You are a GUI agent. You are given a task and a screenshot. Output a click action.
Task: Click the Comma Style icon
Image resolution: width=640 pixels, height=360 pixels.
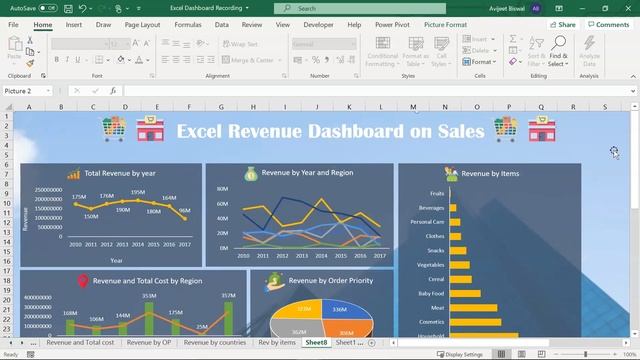(x=327, y=60)
